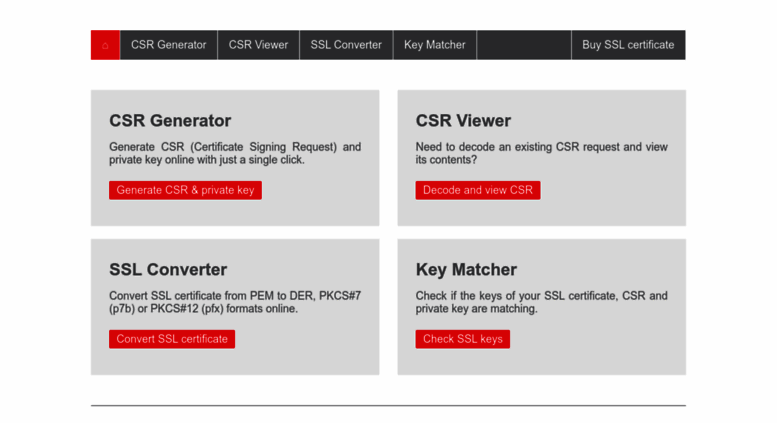Select SSL Converter in the navigation bar

346,45
